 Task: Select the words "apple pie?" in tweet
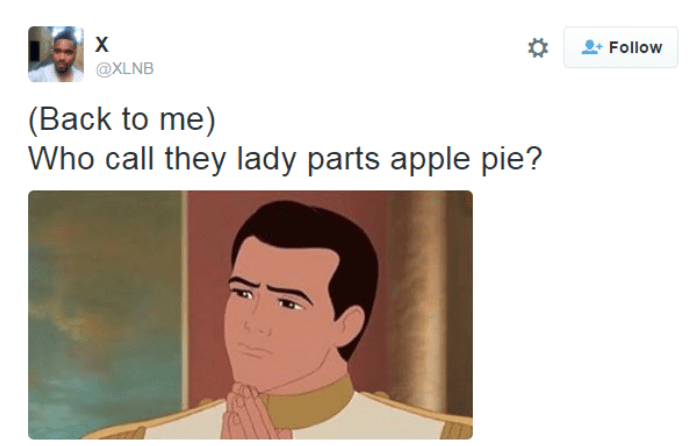pyautogui.click(x=466, y=159)
